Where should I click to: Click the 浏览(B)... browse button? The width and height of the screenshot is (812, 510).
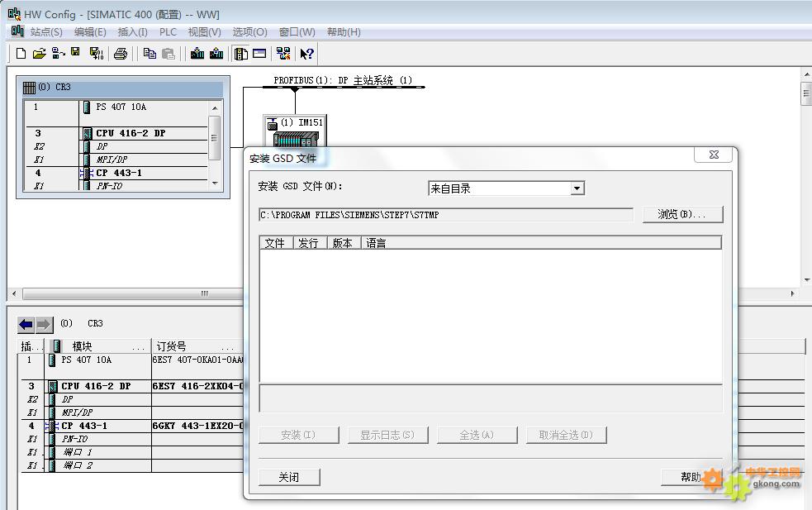point(682,214)
